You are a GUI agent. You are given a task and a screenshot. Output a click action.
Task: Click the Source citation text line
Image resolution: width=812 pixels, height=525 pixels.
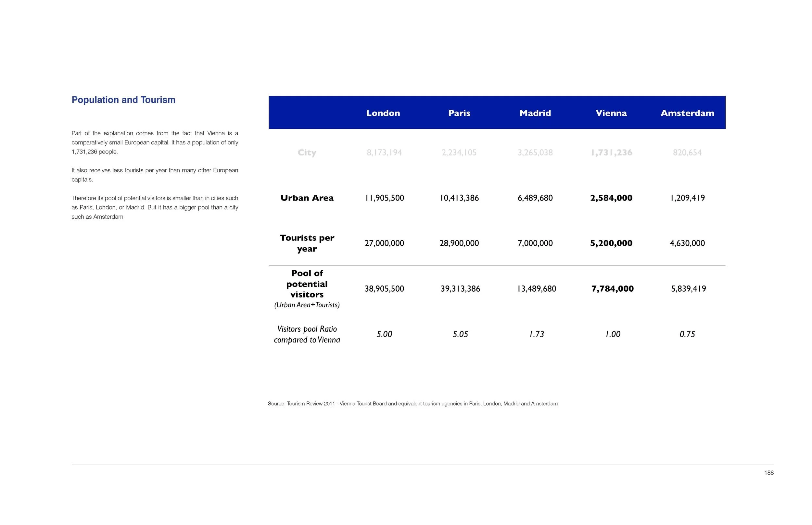412,404
